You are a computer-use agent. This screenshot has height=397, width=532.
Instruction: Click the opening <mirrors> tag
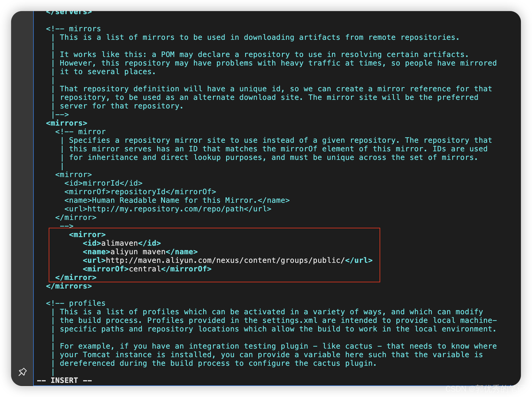click(66, 123)
